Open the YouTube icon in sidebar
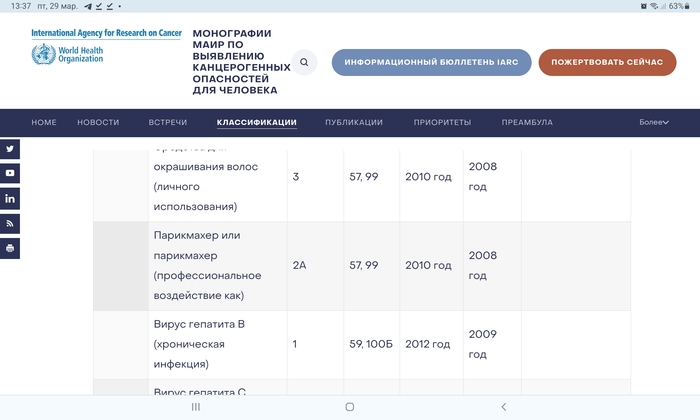700x420 pixels. click(x=10, y=173)
